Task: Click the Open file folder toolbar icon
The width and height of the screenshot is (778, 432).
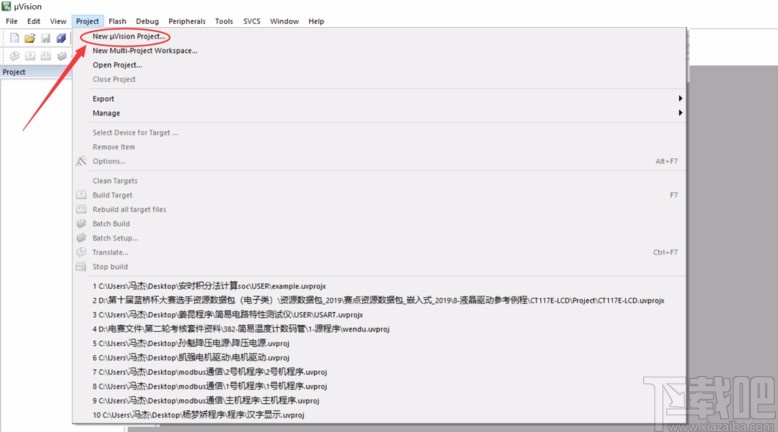Action: pyautogui.click(x=30, y=38)
